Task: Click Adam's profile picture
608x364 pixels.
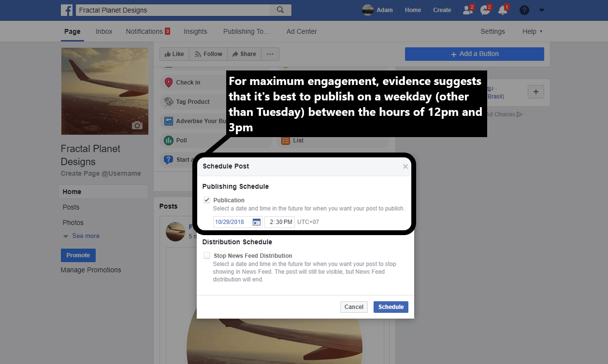Action: tap(368, 10)
